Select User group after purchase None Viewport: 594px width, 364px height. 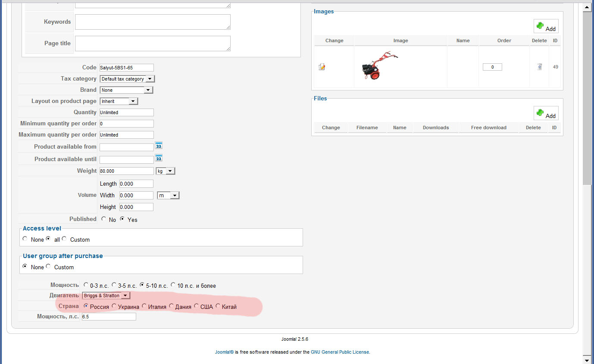25,266
